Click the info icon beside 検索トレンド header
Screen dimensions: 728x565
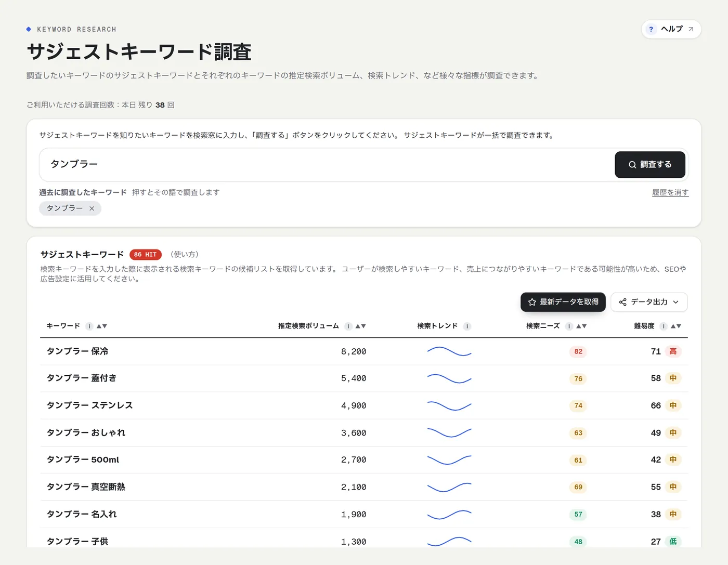pos(467,326)
